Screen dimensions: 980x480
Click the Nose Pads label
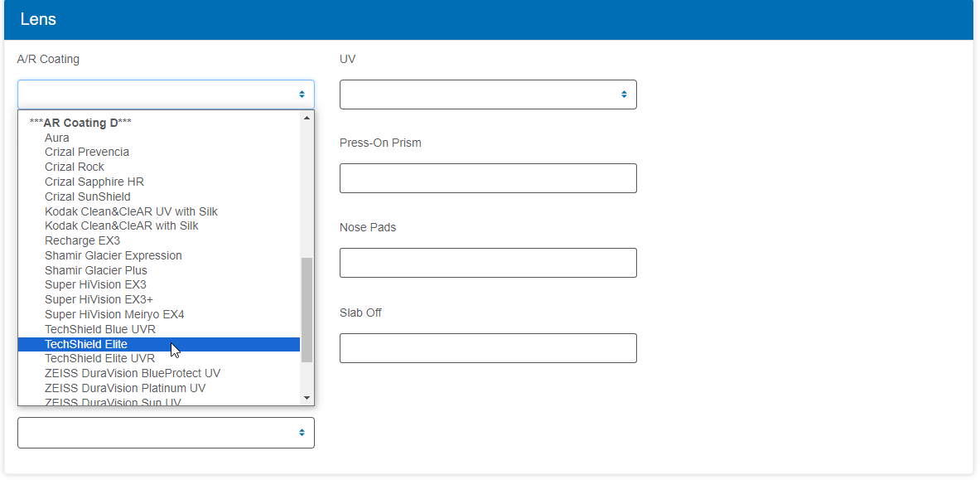tap(368, 227)
